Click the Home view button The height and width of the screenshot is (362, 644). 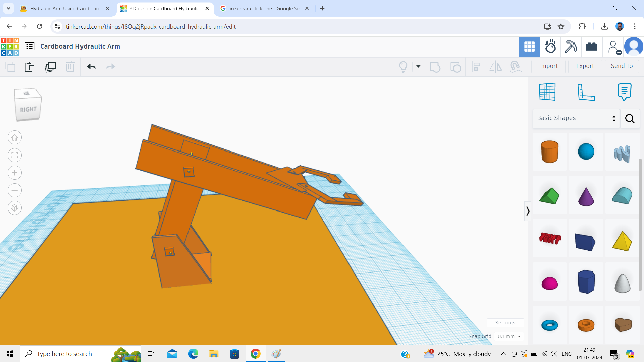(15, 137)
